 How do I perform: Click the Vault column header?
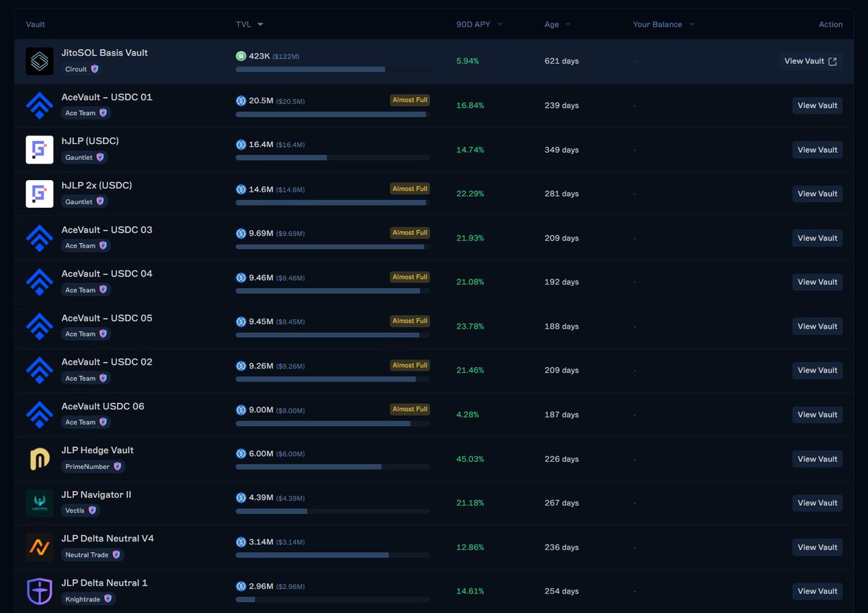coord(35,25)
